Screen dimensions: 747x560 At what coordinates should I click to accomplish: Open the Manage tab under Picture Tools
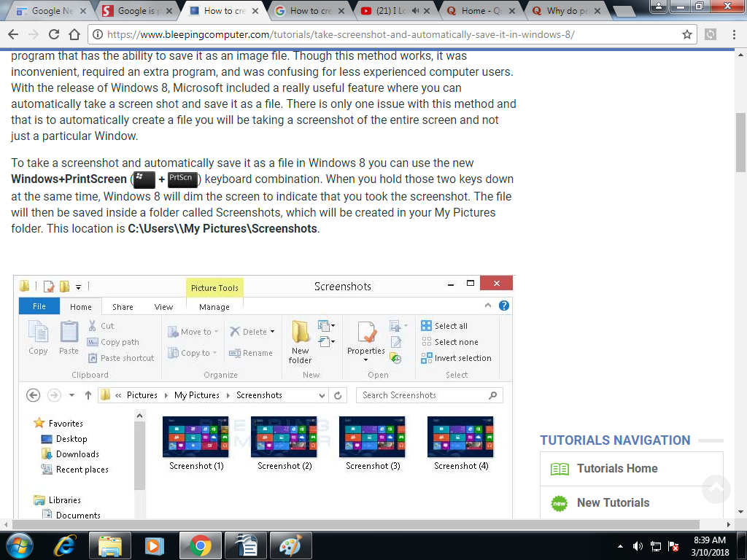214,306
